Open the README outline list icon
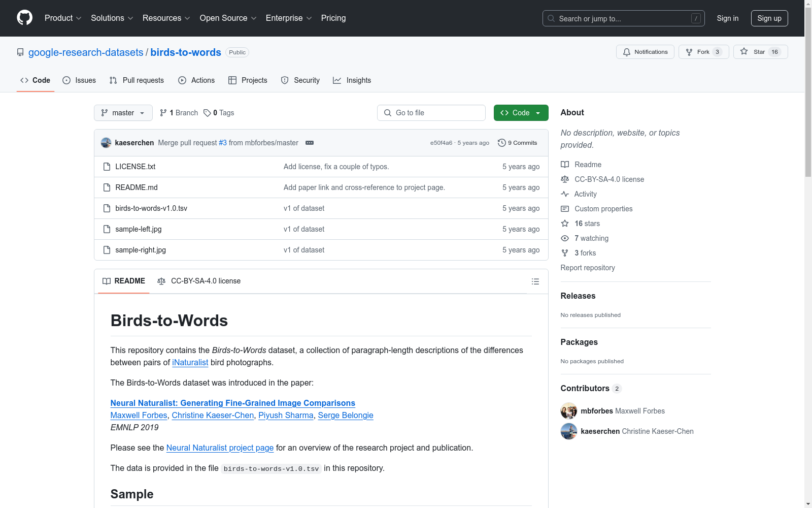 coord(535,281)
